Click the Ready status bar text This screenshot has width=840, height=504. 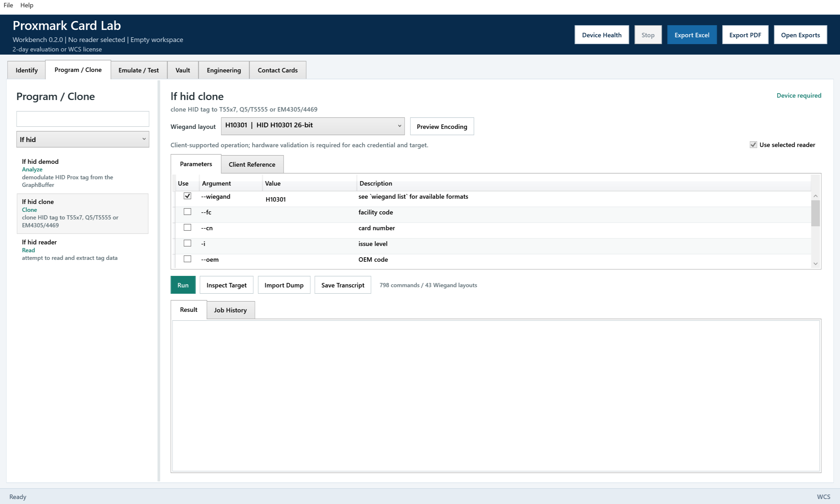18,497
